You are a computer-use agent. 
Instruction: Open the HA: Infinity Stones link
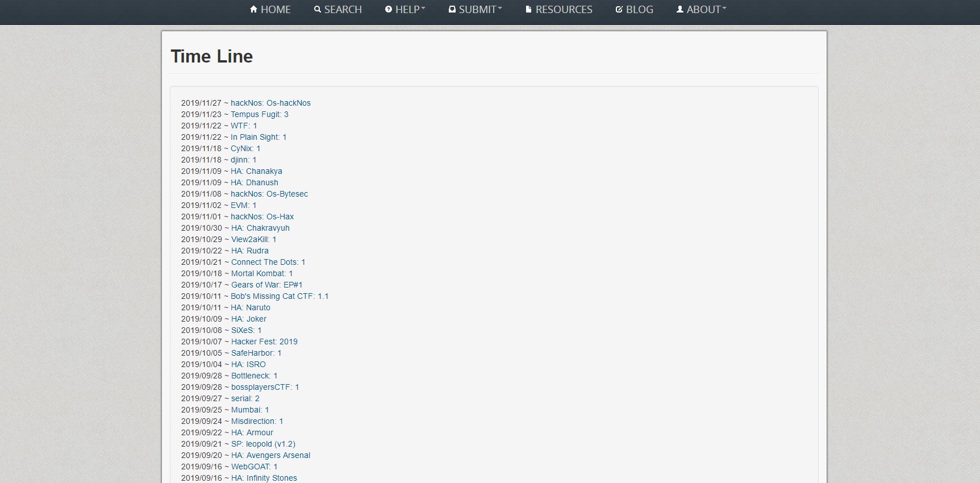click(x=264, y=478)
